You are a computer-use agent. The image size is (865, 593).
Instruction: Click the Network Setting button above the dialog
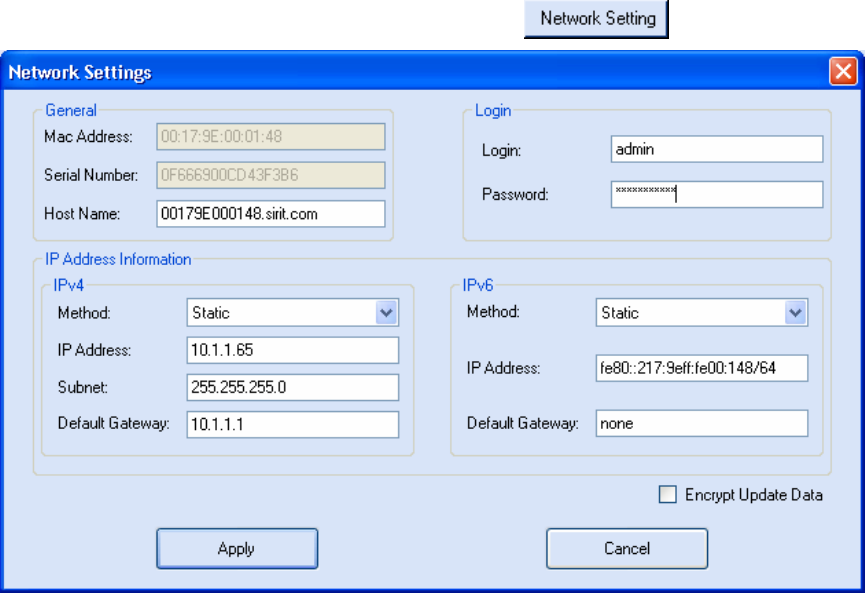tap(596, 19)
